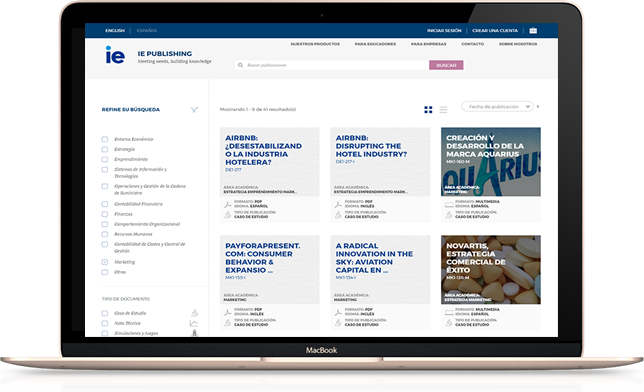Open Para Empresas menu

tap(428, 44)
